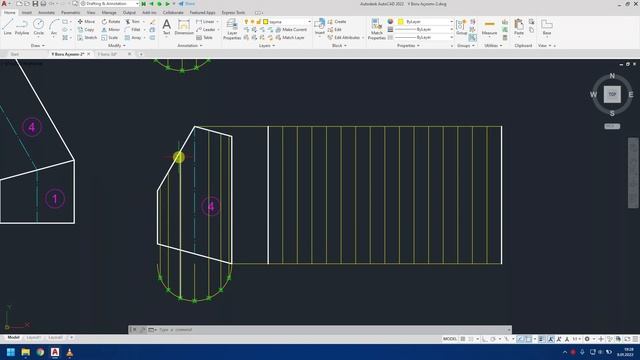Switch to the Start file tab
The image size is (640, 360).
tap(15, 54)
